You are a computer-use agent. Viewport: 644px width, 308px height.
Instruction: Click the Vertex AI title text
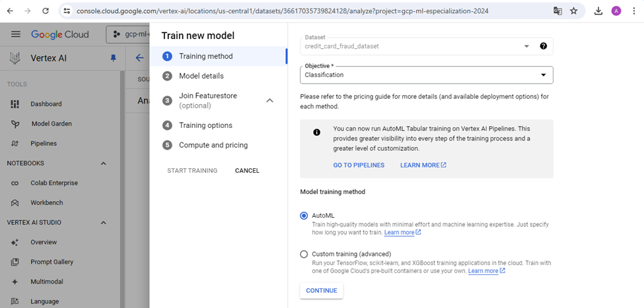[x=48, y=58]
